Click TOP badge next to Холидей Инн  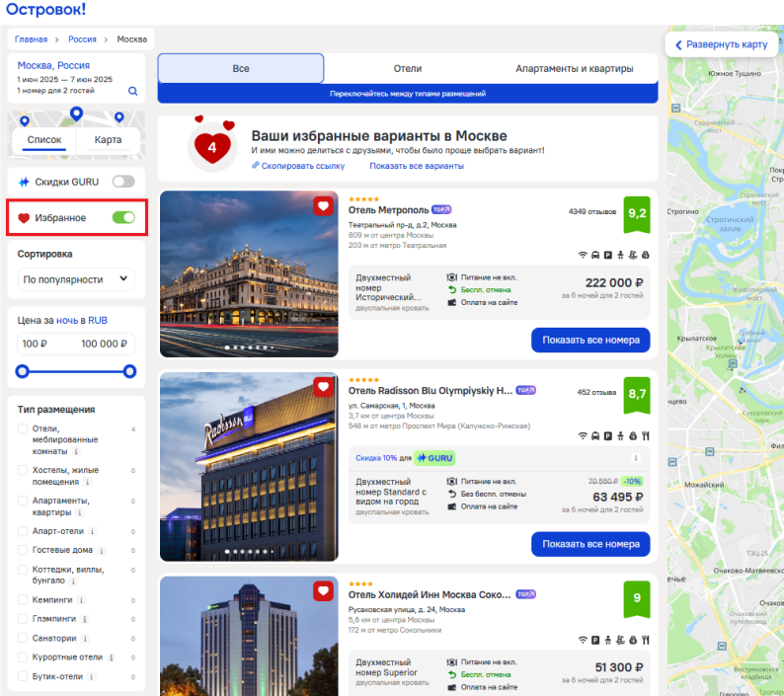click(526, 594)
